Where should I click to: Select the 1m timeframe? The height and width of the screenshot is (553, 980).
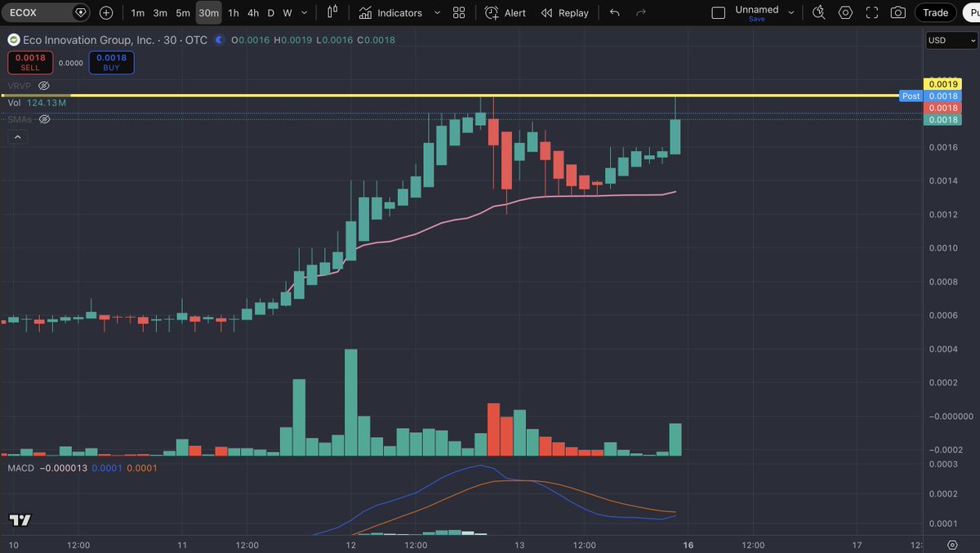click(x=137, y=13)
